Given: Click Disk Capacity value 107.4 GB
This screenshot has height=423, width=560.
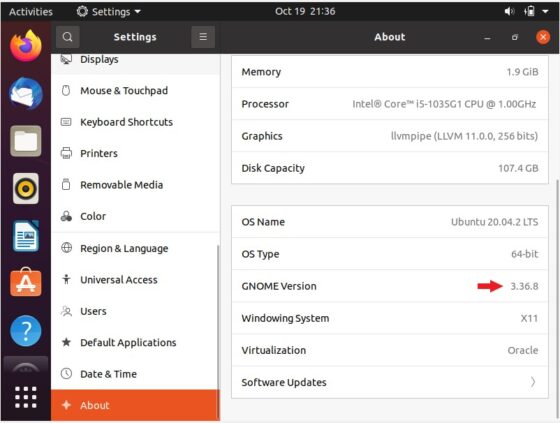Looking at the screenshot, I should [518, 168].
